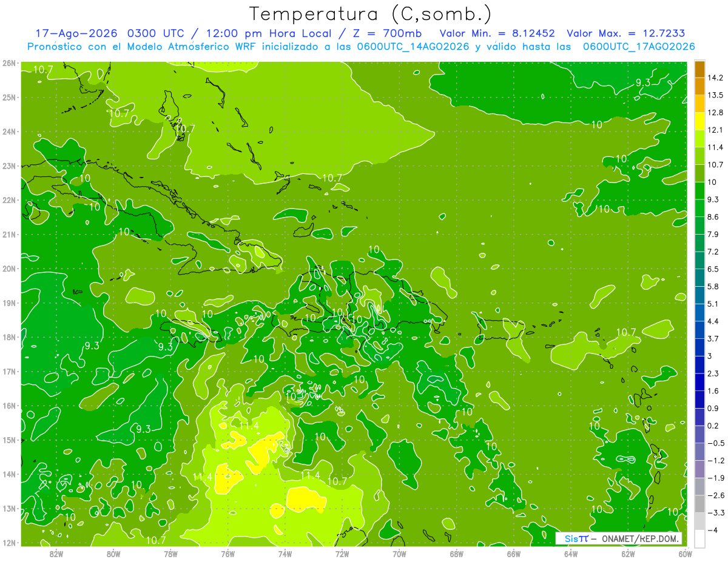Click the 5.1 label on the color scale
This screenshot has height=562, width=728.
coord(713,304)
